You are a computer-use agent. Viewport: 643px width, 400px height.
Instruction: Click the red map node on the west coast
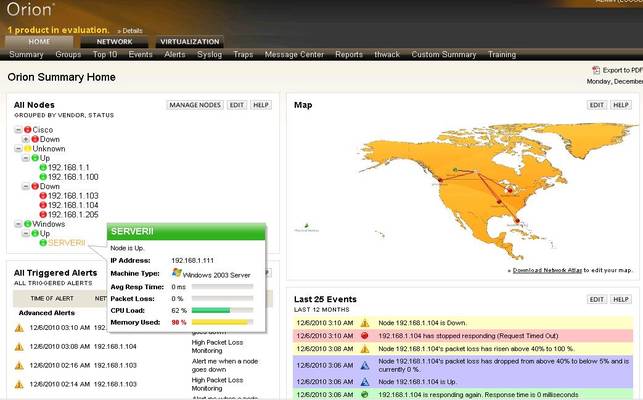click(x=440, y=180)
